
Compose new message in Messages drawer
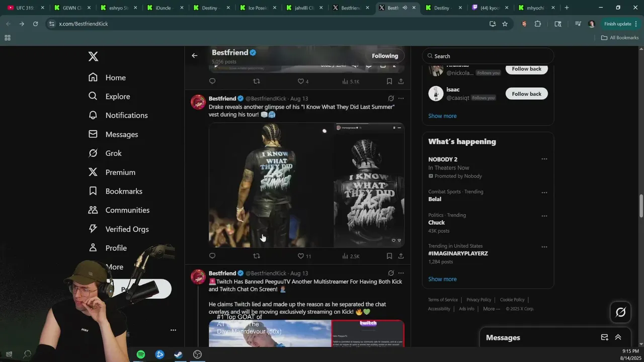tap(604, 337)
